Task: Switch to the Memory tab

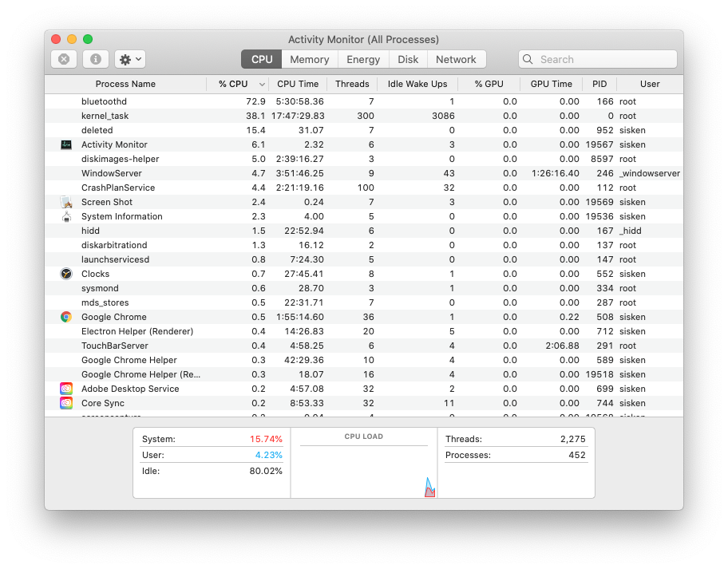Action: (309, 59)
